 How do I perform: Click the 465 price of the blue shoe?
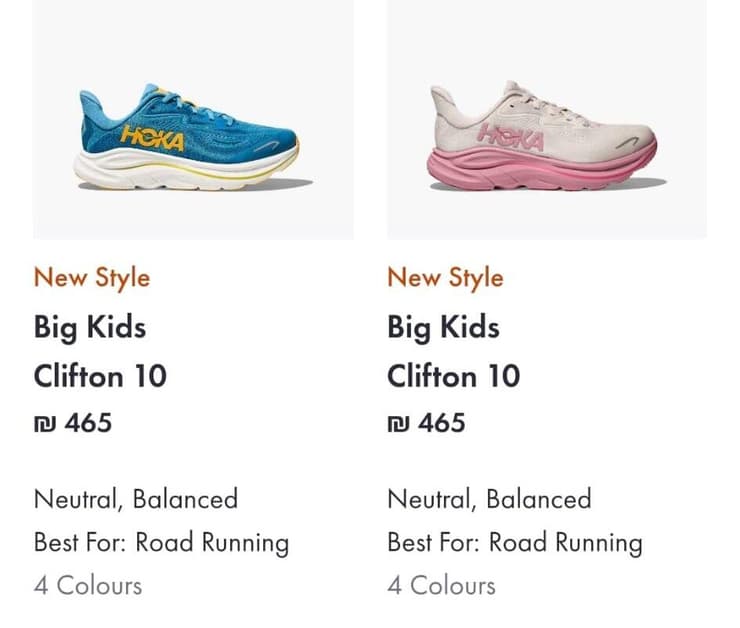click(88, 423)
